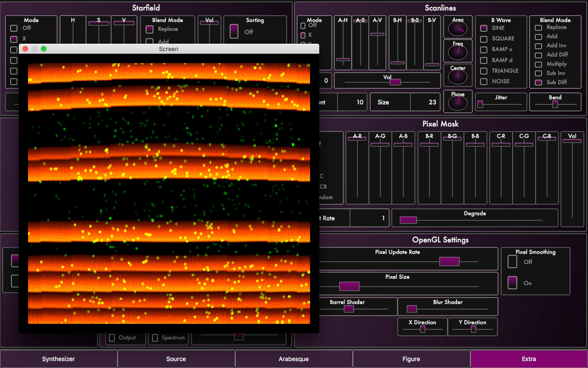Set Scanlines blend mode to Multiply
Viewport: 588px width, 368px height.
pyautogui.click(x=538, y=64)
